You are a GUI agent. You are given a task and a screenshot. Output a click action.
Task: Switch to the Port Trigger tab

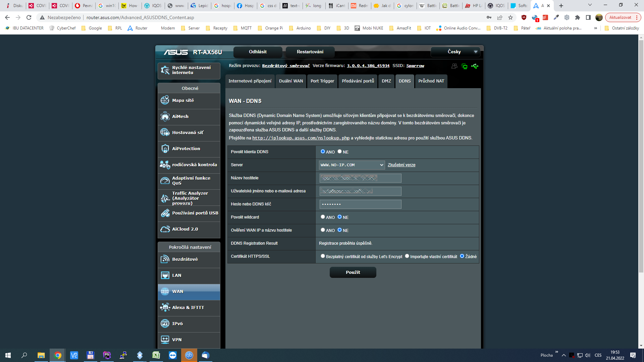pos(322,81)
